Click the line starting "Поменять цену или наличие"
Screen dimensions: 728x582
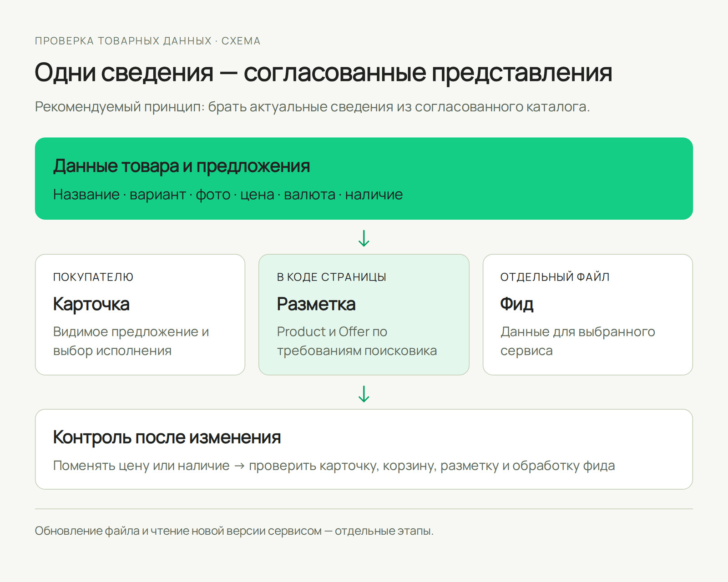coord(334,466)
